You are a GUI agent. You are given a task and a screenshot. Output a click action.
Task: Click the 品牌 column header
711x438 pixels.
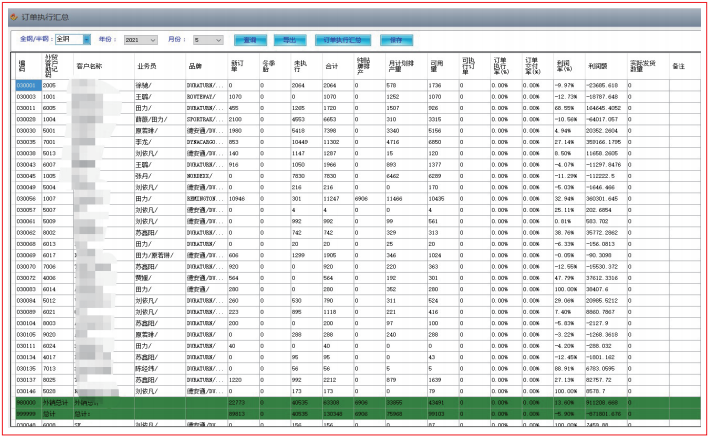coord(195,64)
